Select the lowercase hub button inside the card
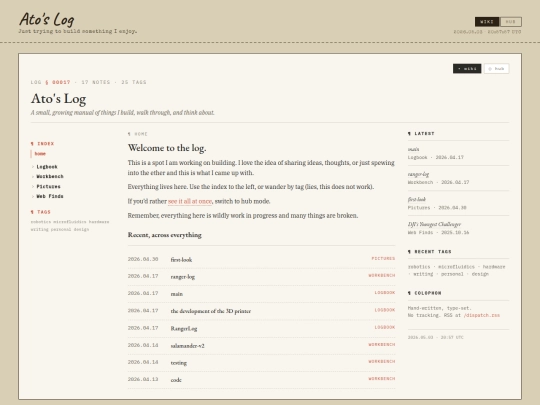540x405 pixels. 496,69
